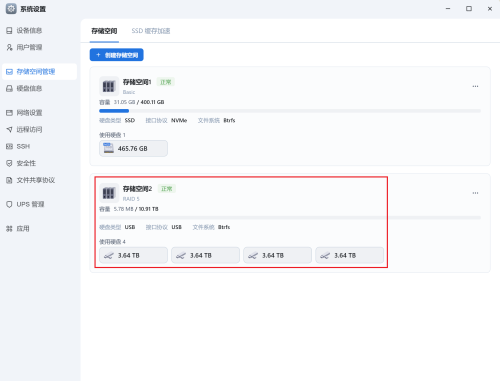Click the 正常 status badge of 存储空间1

(x=166, y=82)
